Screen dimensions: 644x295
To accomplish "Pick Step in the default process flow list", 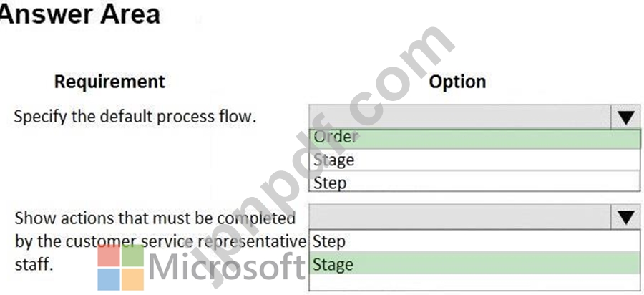I will [x=474, y=181].
